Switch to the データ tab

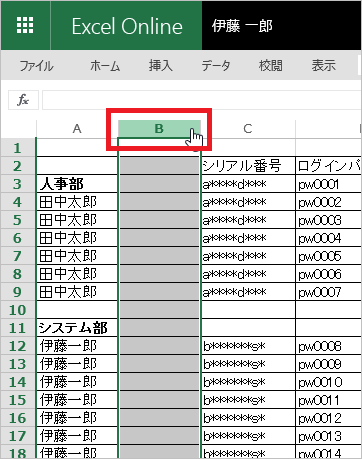216,66
